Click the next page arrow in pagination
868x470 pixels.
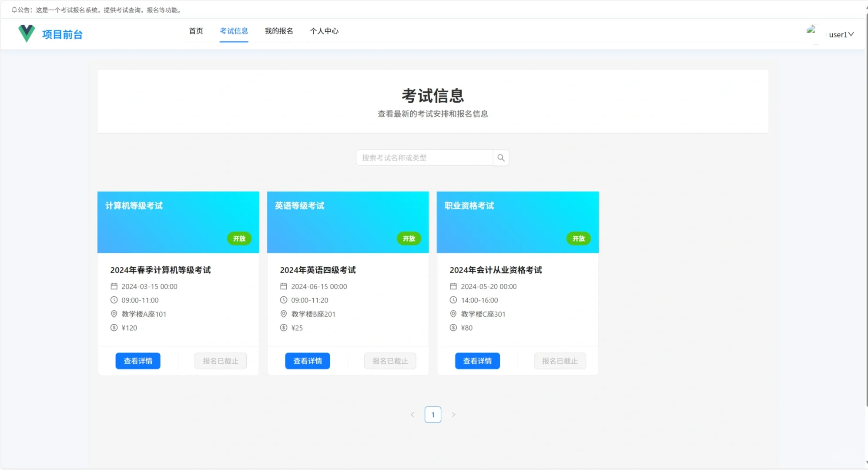click(453, 414)
